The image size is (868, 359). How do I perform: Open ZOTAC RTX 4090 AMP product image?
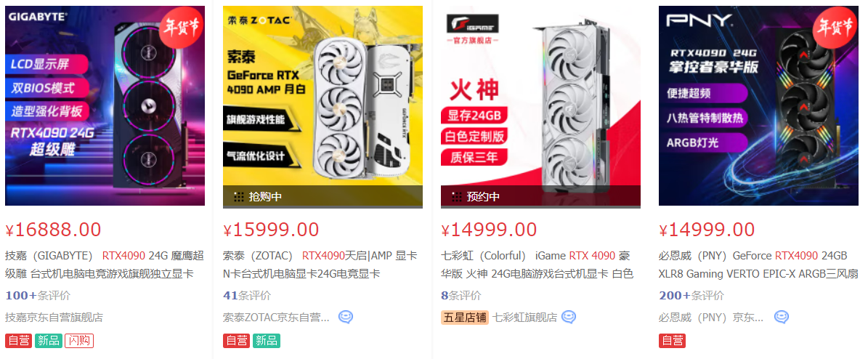pos(323,107)
